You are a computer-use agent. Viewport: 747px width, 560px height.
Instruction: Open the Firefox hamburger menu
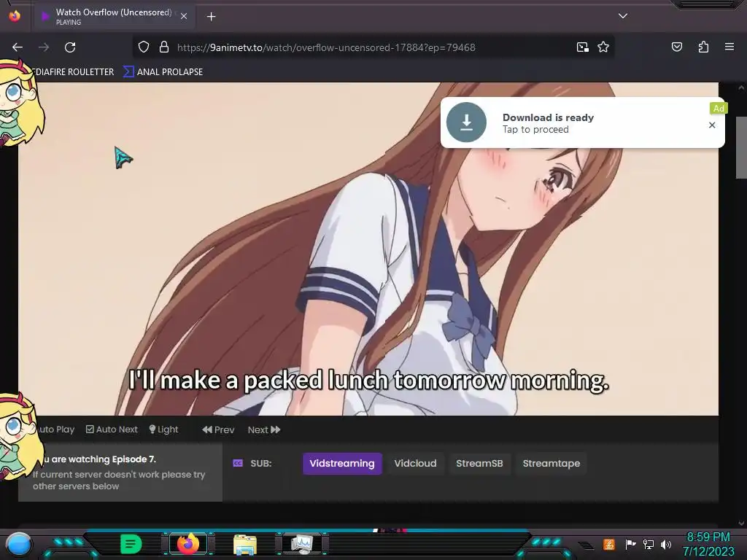click(729, 47)
